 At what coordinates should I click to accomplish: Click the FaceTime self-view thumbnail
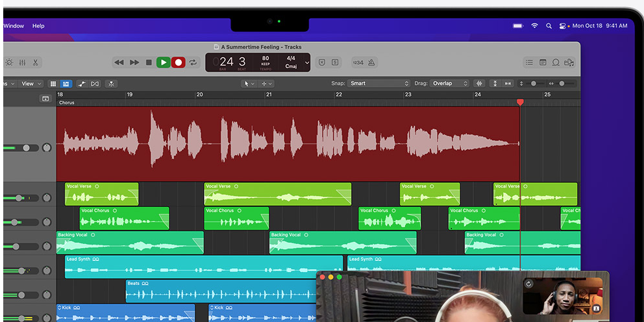pos(563,296)
